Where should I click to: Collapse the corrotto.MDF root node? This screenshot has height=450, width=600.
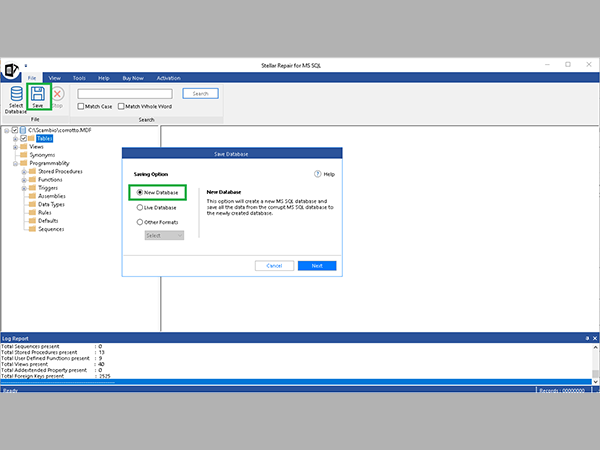7,130
